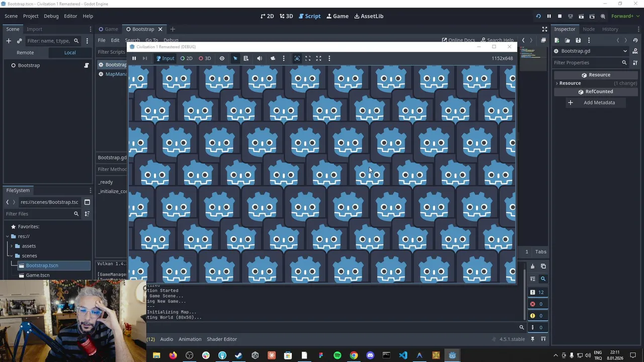Open the camera options three-dot menu

(284, 58)
